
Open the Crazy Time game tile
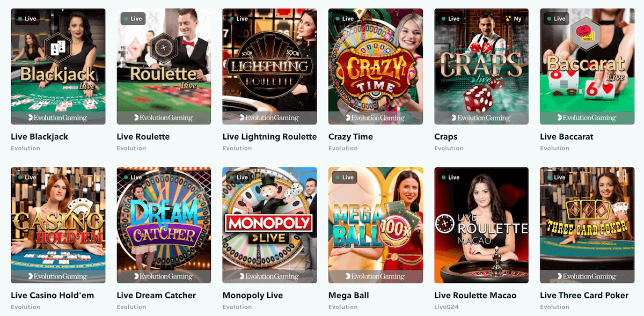(x=376, y=67)
